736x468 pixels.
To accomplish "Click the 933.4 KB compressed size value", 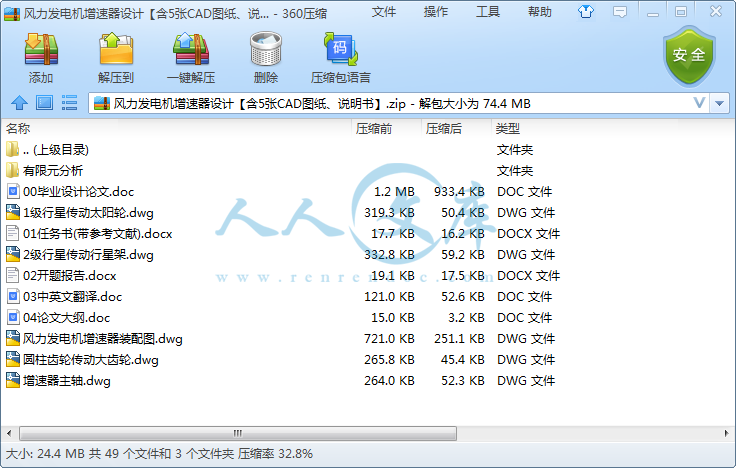I will (x=459, y=192).
